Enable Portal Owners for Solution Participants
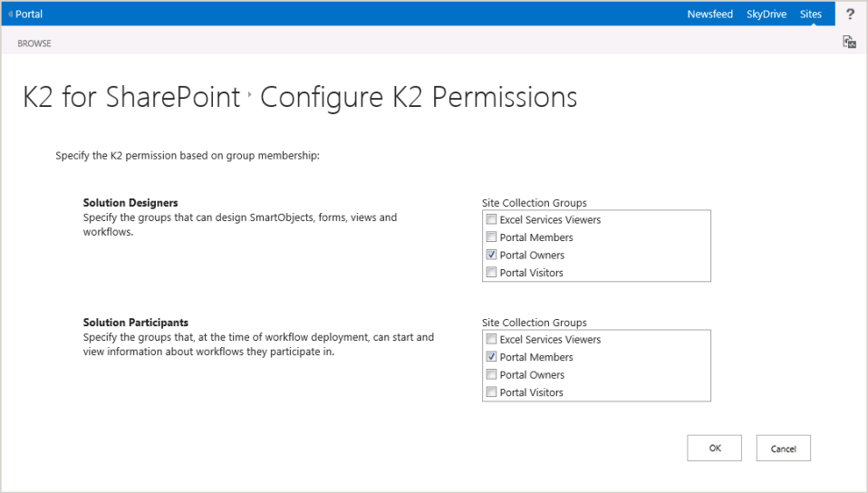 point(491,374)
